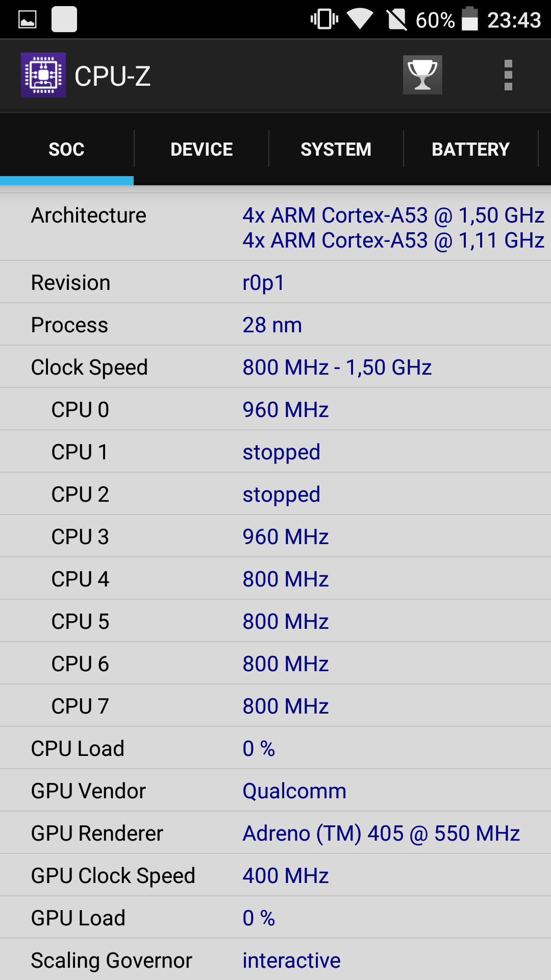
Task: Tap the CPU Load row
Action: coord(275,748)
